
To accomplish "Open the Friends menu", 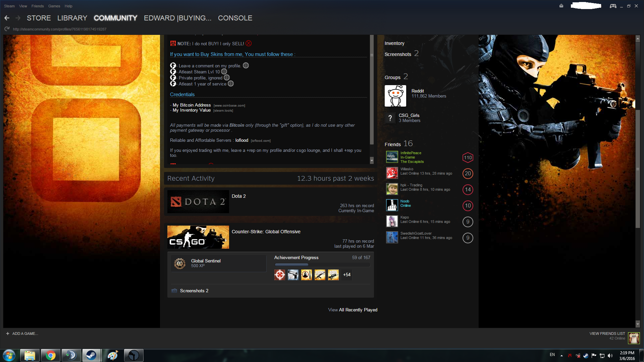I will [38, 6].
